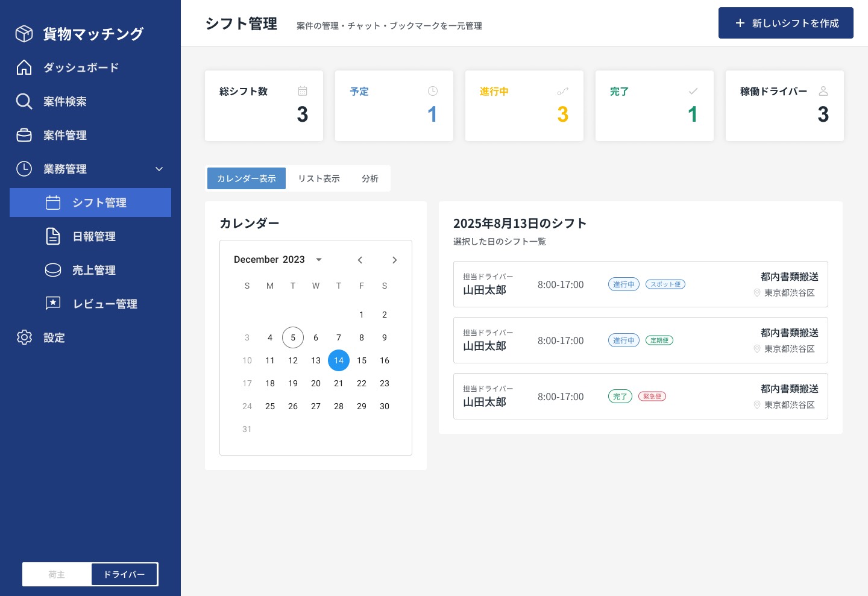The width and height of the screenshot is (868, 596).
Task: Click the 日報管理 document icon
Action: click(53, 236)
